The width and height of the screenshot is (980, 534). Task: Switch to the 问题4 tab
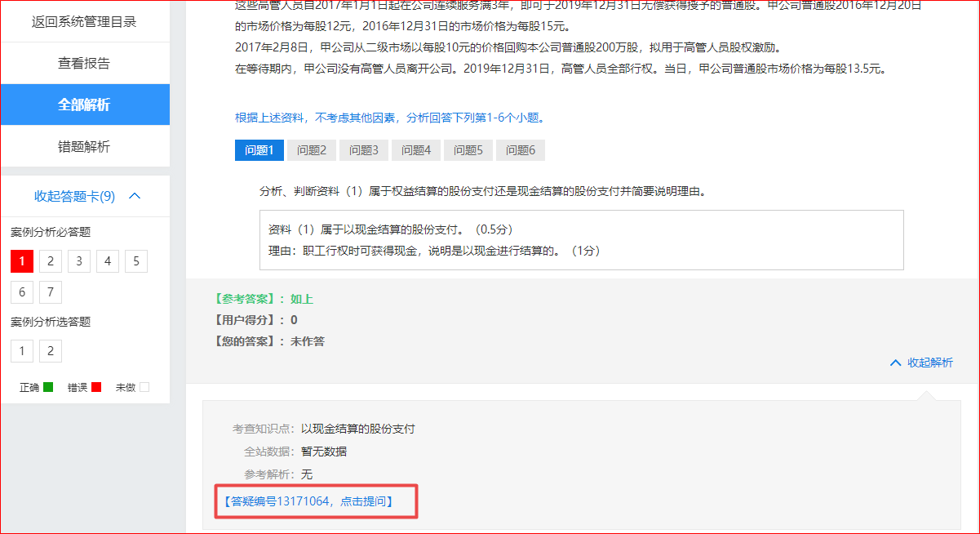point(416,150)
